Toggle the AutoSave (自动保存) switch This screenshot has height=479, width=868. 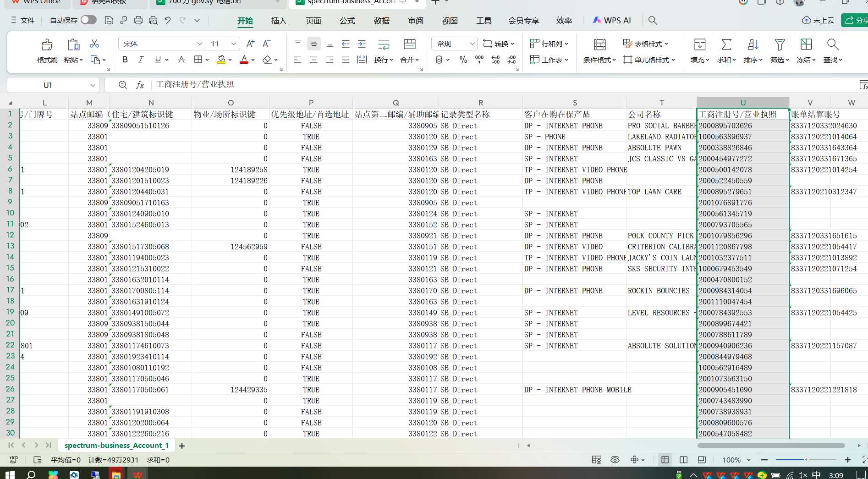pos(88,20)
